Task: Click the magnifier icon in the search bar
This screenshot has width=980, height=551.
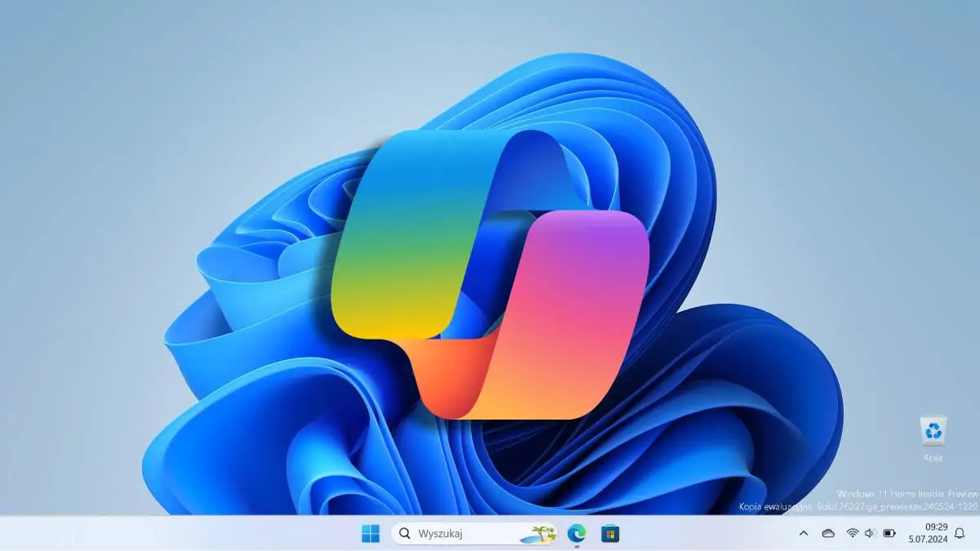Action: (x=404, y=533)
